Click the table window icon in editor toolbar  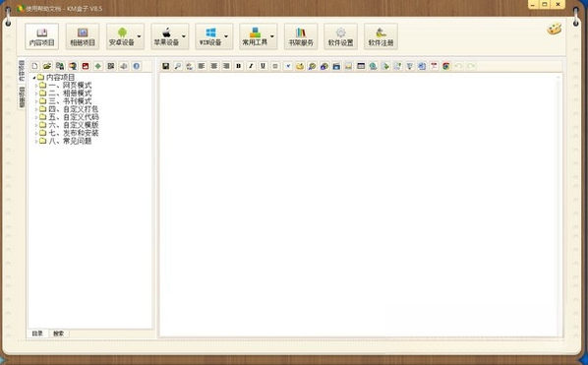point(361,66)
